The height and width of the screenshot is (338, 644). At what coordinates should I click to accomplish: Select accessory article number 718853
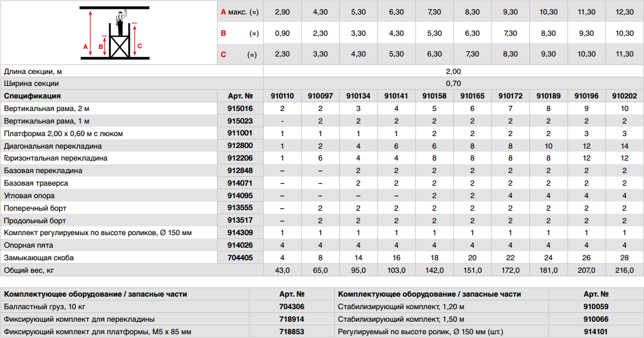click(292, 332)
